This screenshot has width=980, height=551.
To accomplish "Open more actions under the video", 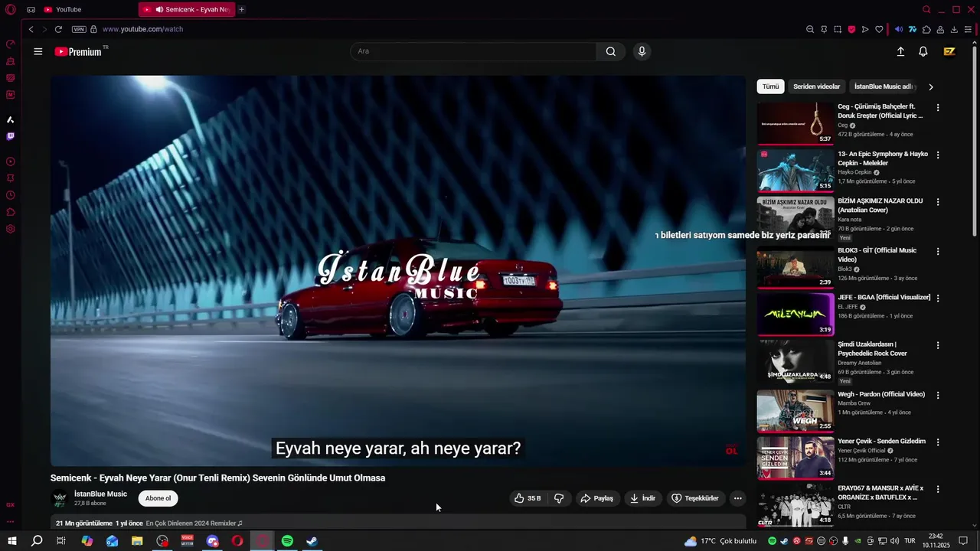I will tap(737, 498).
